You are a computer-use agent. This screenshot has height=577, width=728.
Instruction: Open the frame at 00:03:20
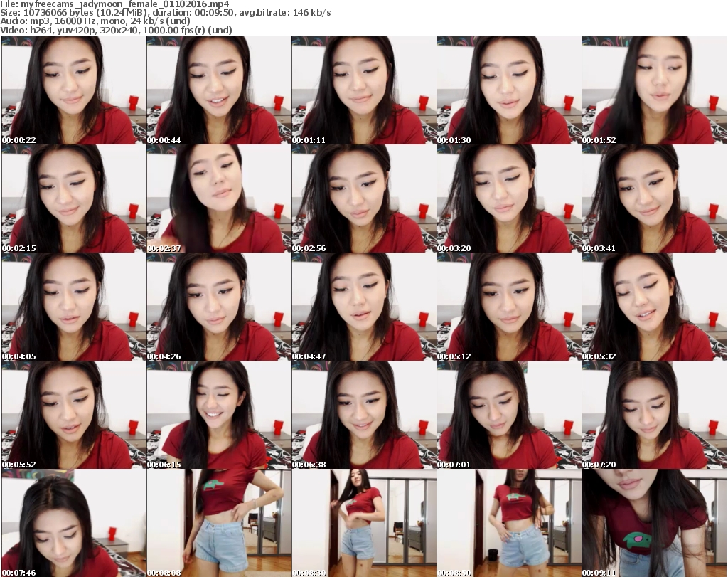click(x=509, y=198)
